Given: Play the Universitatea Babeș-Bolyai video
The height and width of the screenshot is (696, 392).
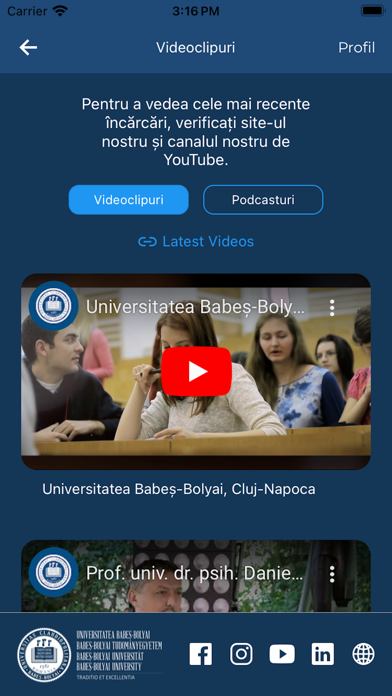Looking at the screenshot, I should coord(196,372).
